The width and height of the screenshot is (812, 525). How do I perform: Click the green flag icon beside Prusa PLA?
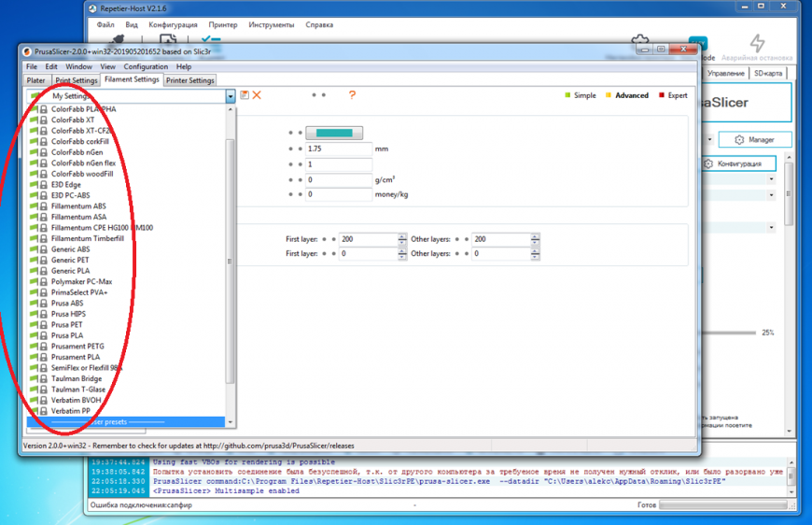(35, 335)
